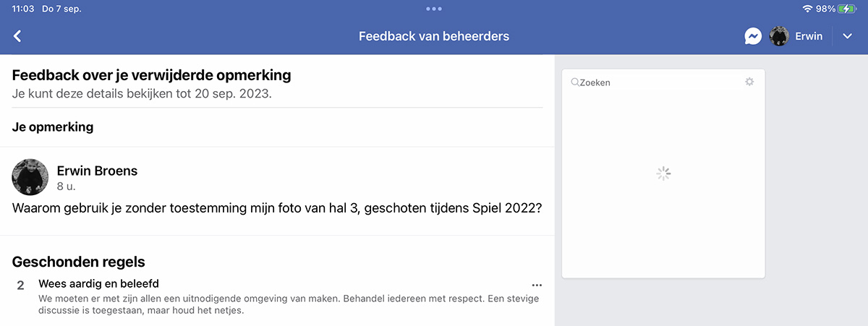Click the 8 u. timestamp
This screenshot has height=326, width=868.
pyautogui.click(x=66, y=186)
